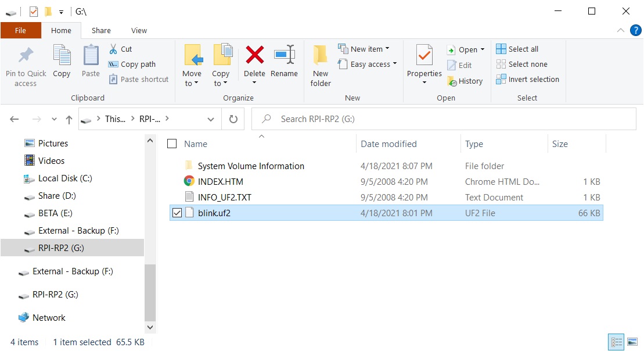Toggle the select-all checkbox in header
The image size is (644, 351).
[x=172, y=144]
